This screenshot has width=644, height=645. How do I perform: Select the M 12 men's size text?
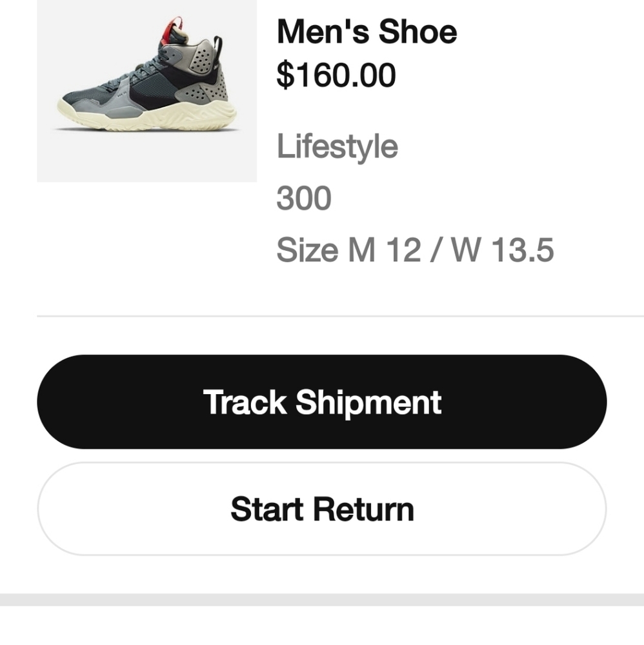coord(385,250)
